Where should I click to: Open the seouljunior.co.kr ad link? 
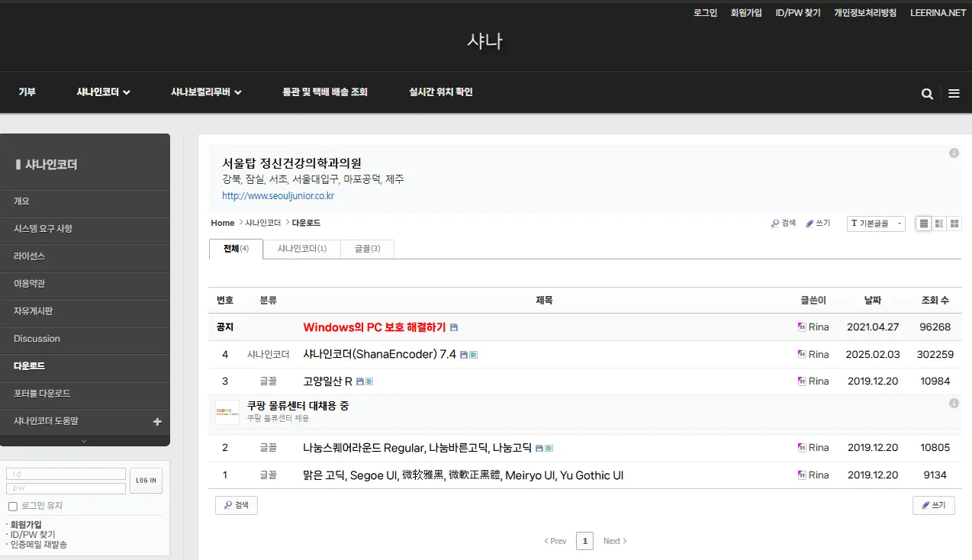(x=278, y=196)
